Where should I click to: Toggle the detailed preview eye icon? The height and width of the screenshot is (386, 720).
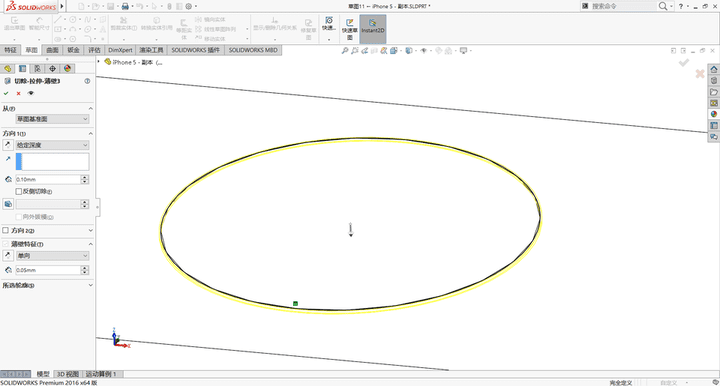[31, 93]
